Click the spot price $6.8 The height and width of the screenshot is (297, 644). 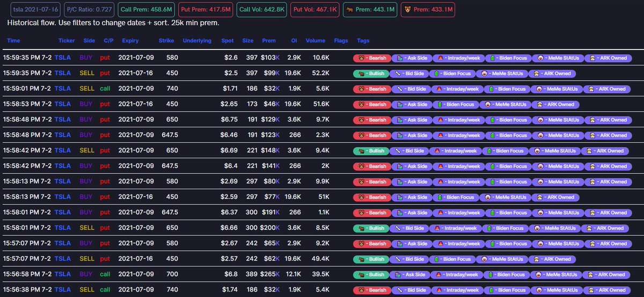point(231,274)
